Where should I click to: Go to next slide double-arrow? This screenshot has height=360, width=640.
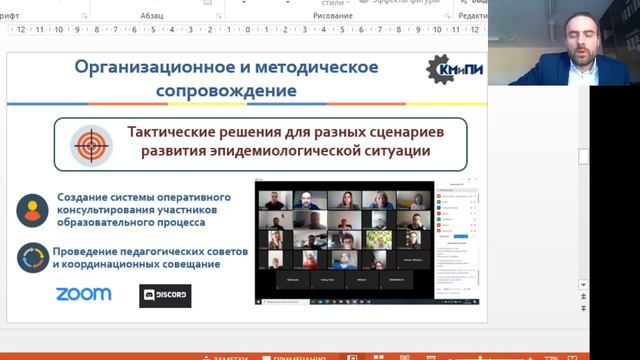[583, 309]
